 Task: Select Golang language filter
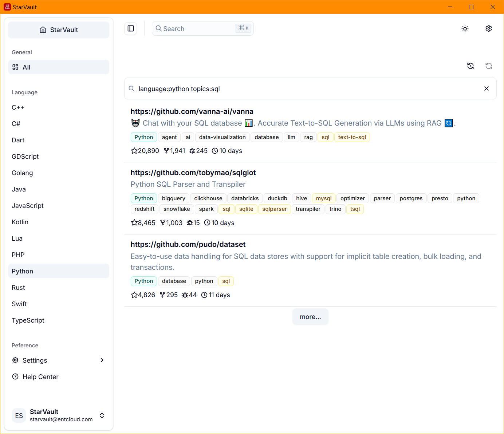click(59, 173)
